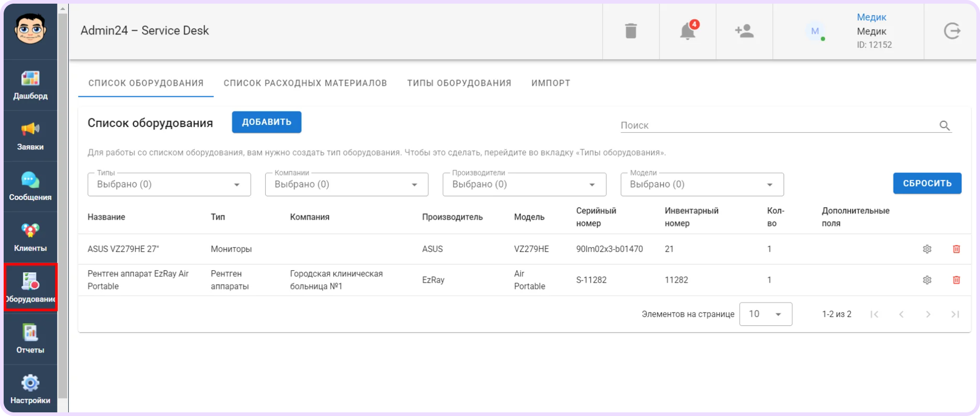Screen dimensions: 980x416
Task: Open the Клиенты sidebar section
Action: pos(30,237)
